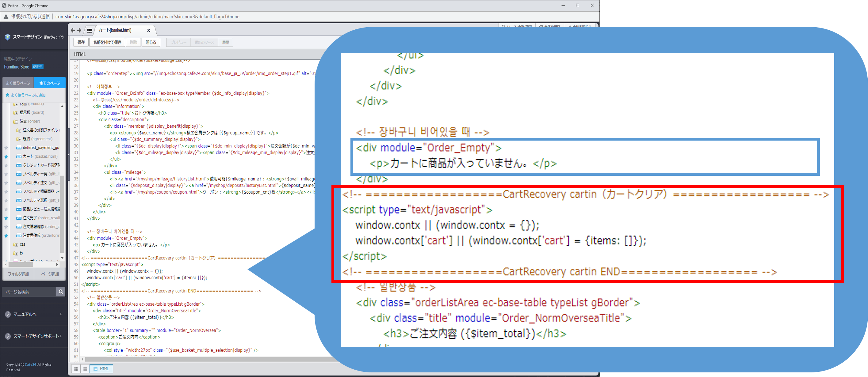Open the Cafe24 copyright link
868x377 pixels.
click(x=30, y=364)
